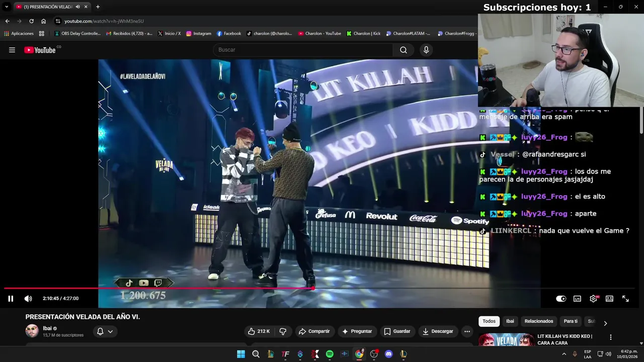Go back in the browser

tap(7, 21)
